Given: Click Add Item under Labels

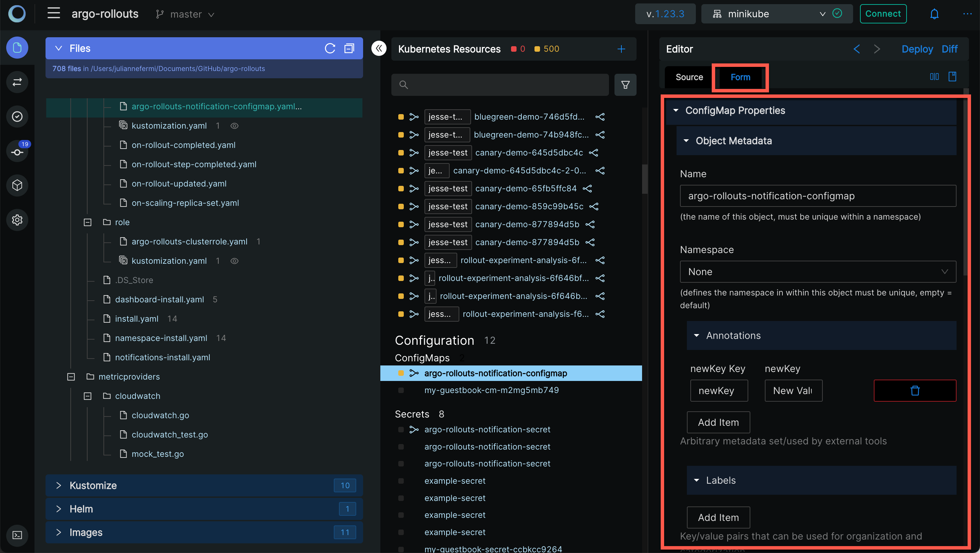Looking at the screenshot, I should 718,517.
